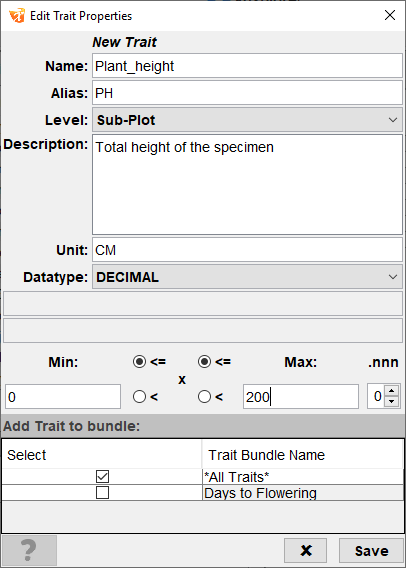Click the Alias field containing PH
406x568 pixels.
[247, 93]
